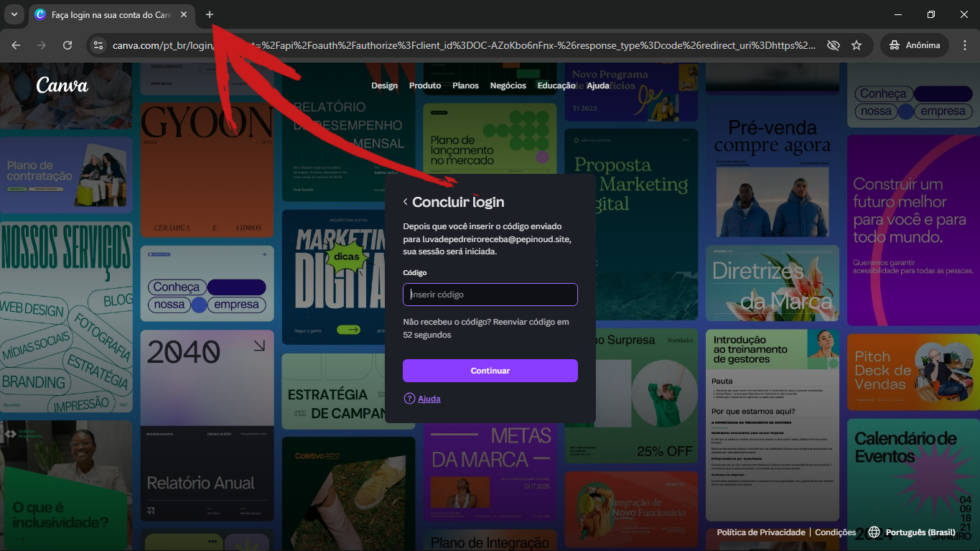
Task: Open the Design menu
Action: (x=384, y=85)
